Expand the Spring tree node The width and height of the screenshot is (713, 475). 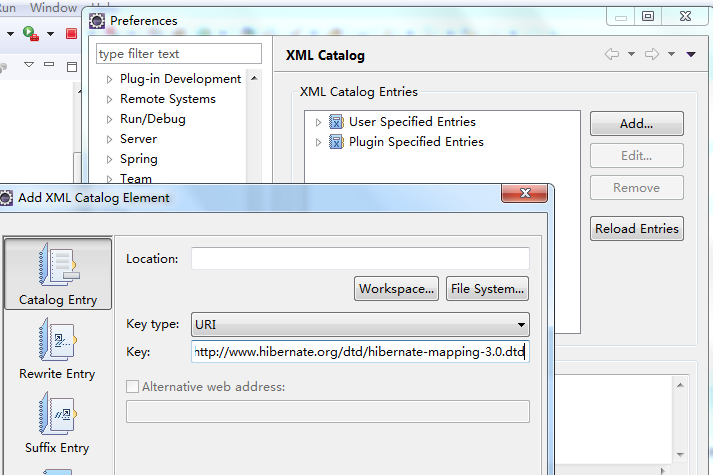109,160
